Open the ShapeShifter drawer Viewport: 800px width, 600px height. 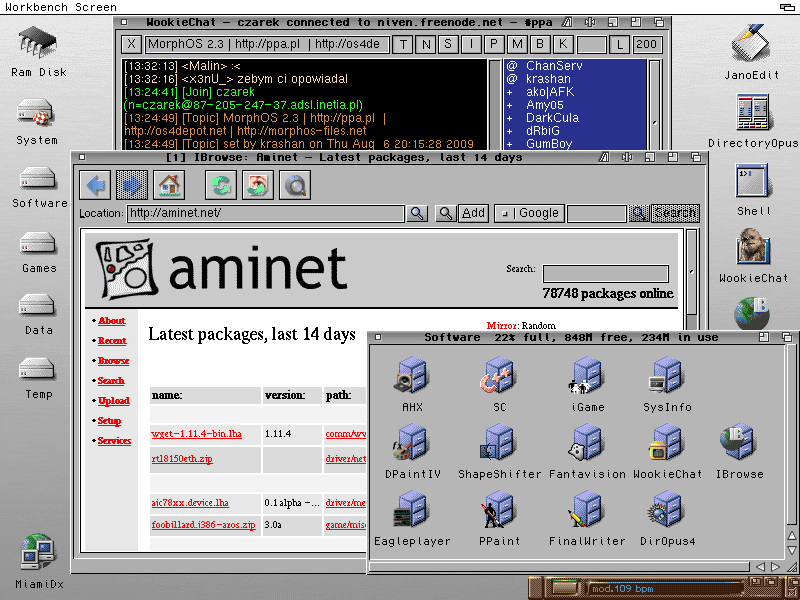[499, 442]
